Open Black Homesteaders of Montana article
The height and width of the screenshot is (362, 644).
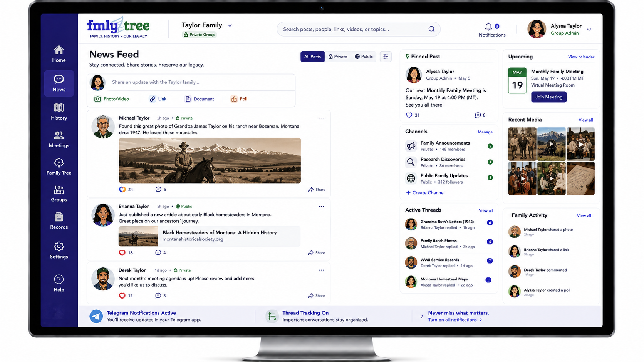click(x=209, y=236)
